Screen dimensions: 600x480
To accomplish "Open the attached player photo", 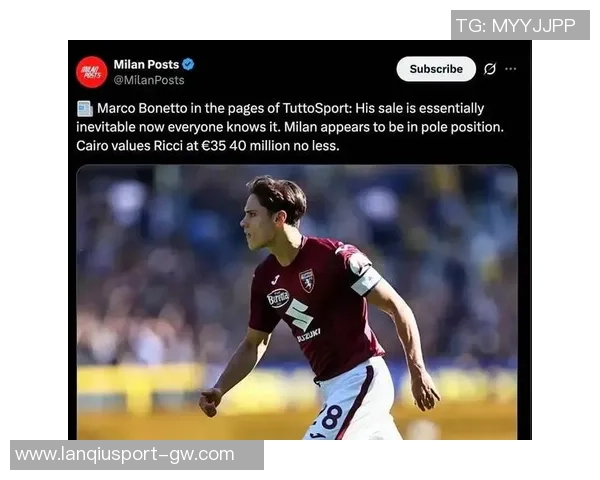I will point(297,302).
